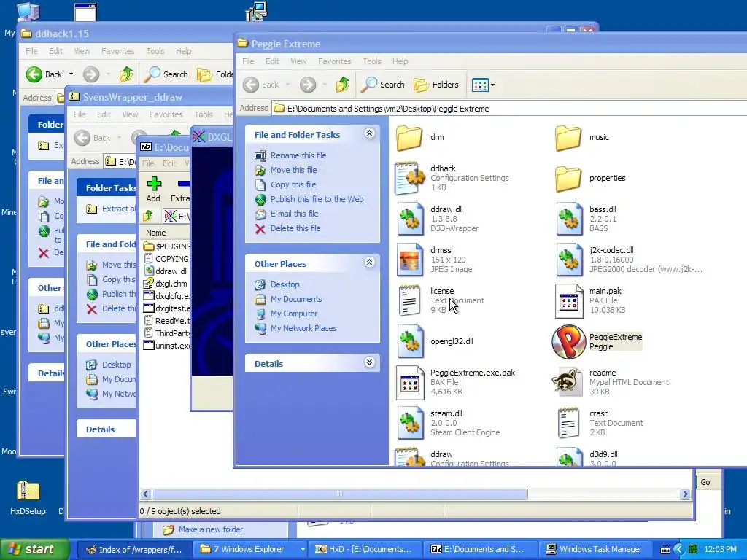This screenshot has height=560, width=747.
Task: Select the bass.dll file icon
Action: click(569, 219)
